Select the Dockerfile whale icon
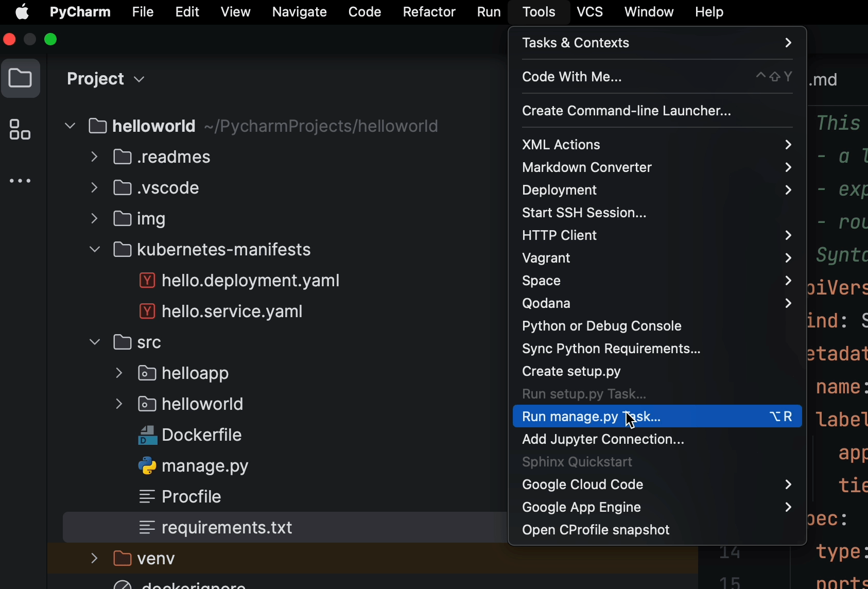Viewport: 868px width, 589px height. tap(147, 435)
